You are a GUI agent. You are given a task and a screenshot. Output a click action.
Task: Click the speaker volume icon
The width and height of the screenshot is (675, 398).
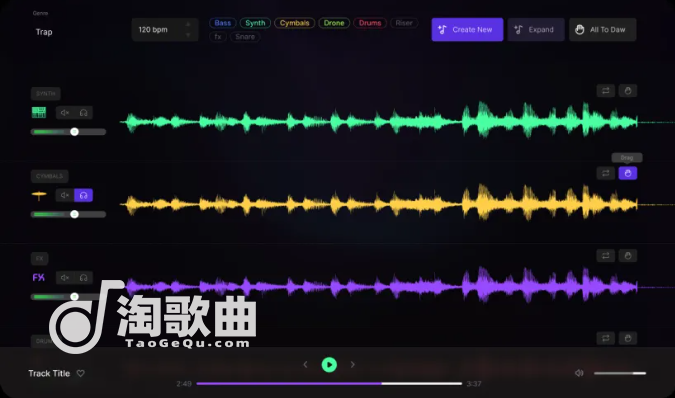click(579, 373)
